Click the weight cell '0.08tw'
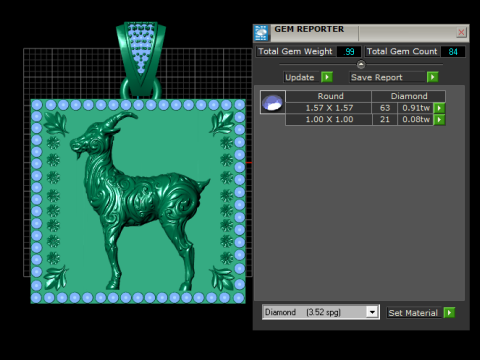 coord(416,120)
